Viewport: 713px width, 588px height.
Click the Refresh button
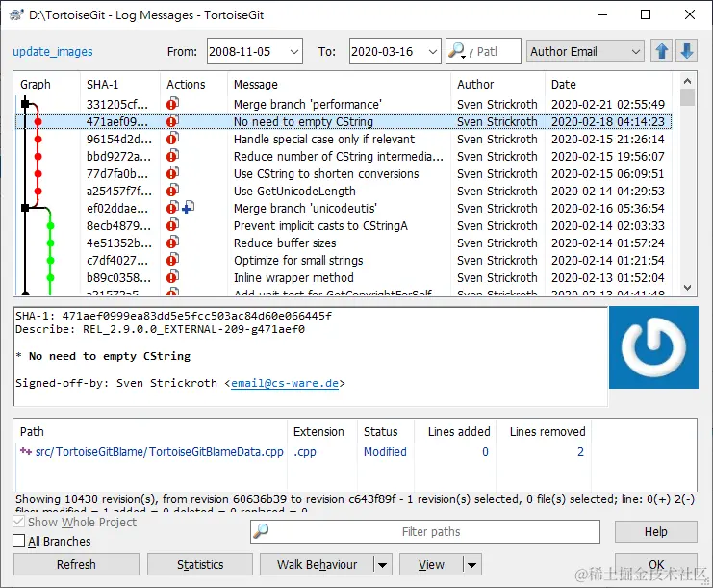(76, 564)
